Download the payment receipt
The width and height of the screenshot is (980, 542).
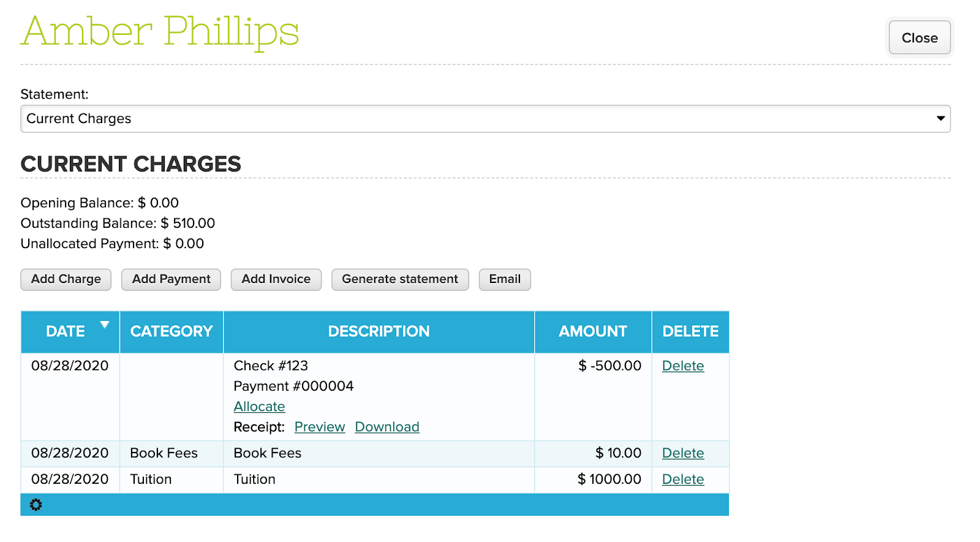point(387,427)
